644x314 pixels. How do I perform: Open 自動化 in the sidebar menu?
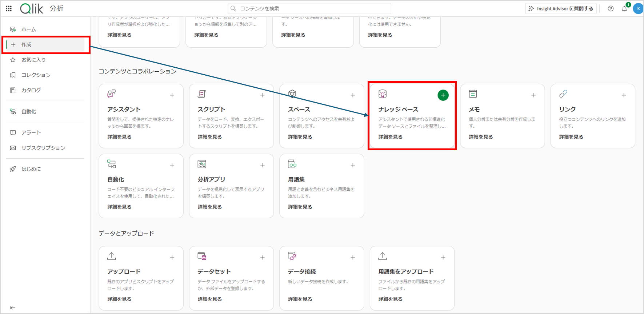coord(28,112)
